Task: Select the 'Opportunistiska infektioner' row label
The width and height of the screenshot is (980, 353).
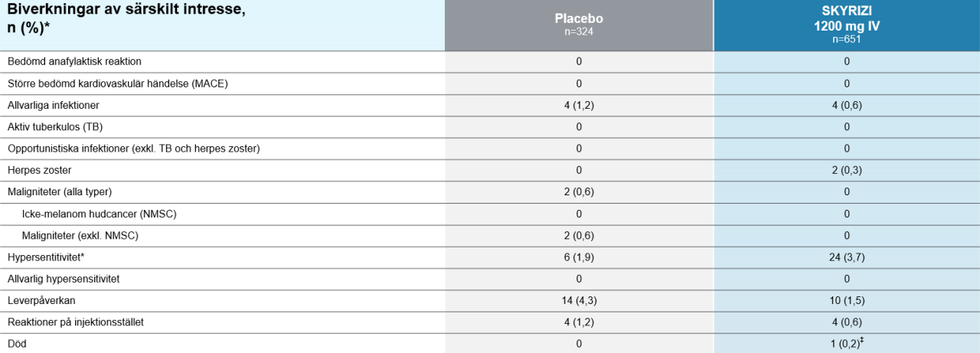Action: pos(133,149)
